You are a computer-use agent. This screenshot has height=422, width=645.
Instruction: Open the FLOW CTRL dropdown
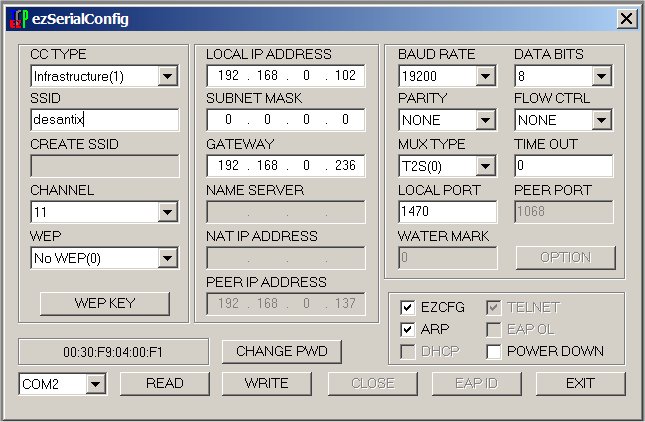coord(601,120)
